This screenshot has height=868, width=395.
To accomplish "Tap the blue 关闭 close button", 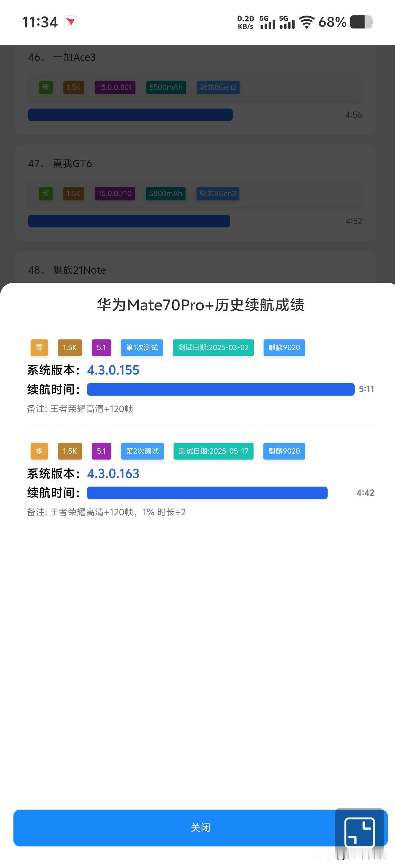I will (200, 828).
